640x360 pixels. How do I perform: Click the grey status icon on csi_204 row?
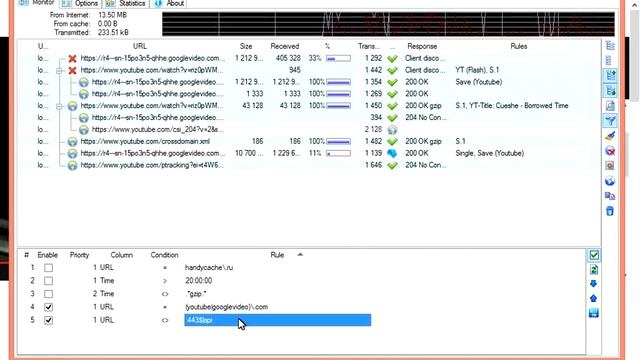coord(392,130)
